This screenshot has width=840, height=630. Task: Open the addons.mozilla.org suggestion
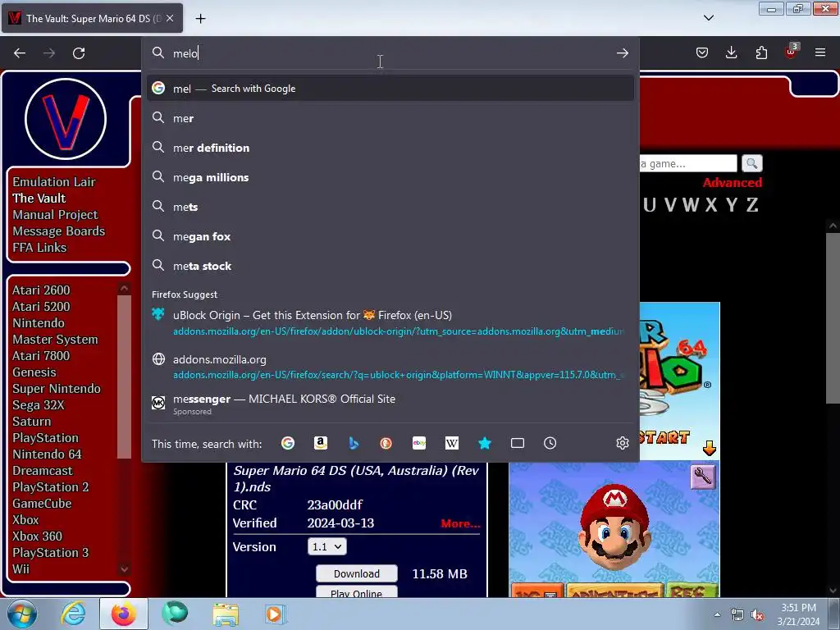(x=390, y=367)
